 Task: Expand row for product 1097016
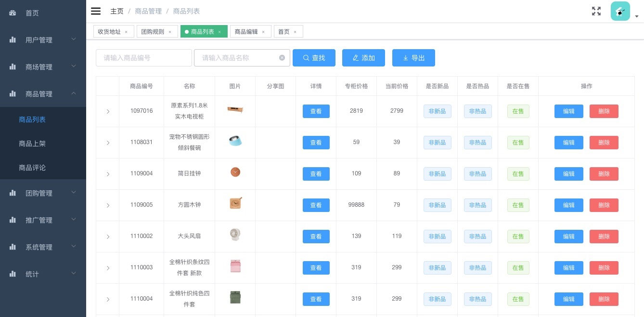coord(108,111)
